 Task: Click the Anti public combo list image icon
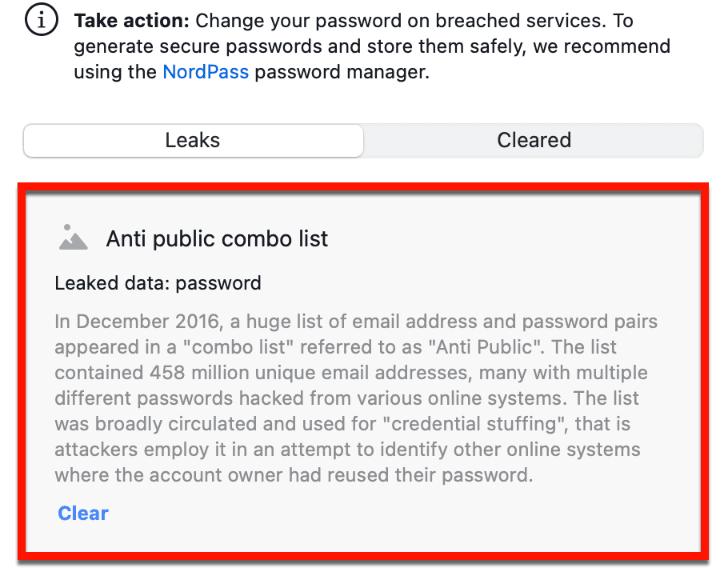click(x=73, y=238)
